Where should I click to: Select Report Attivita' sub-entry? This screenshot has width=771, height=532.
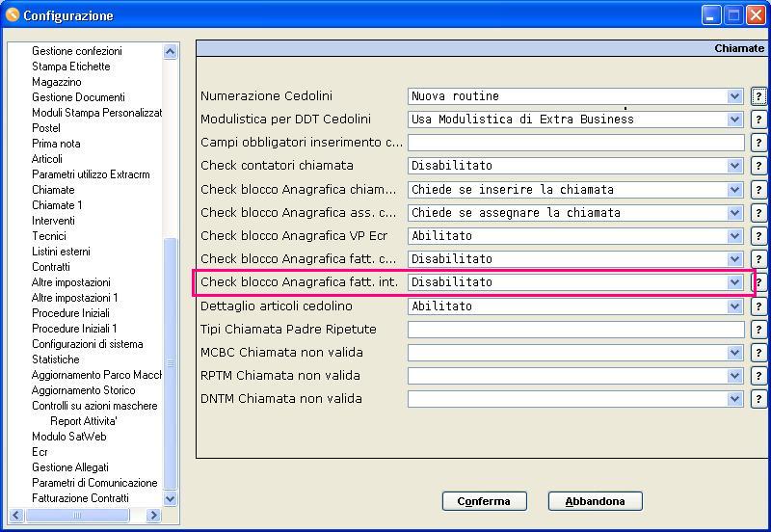coord(83,421)
